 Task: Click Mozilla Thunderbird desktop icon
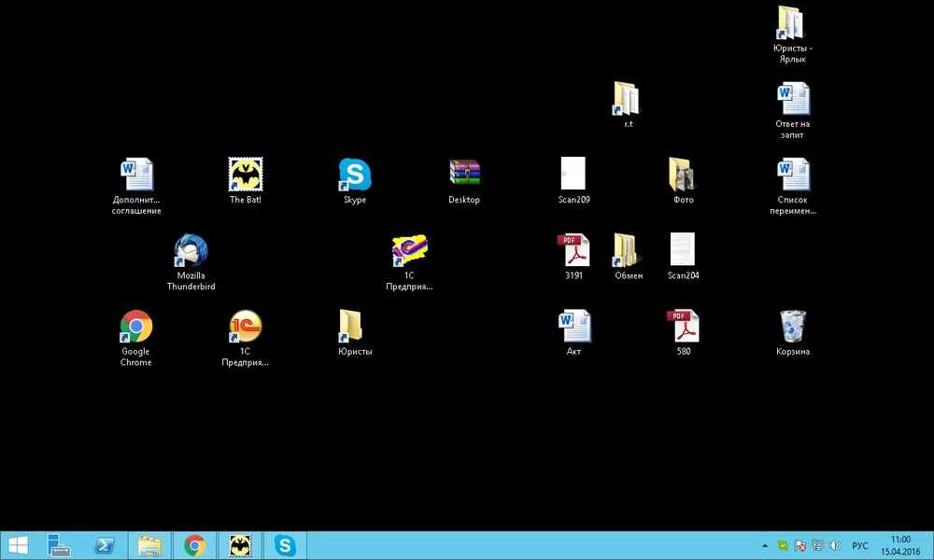click(x=191, y=251)
